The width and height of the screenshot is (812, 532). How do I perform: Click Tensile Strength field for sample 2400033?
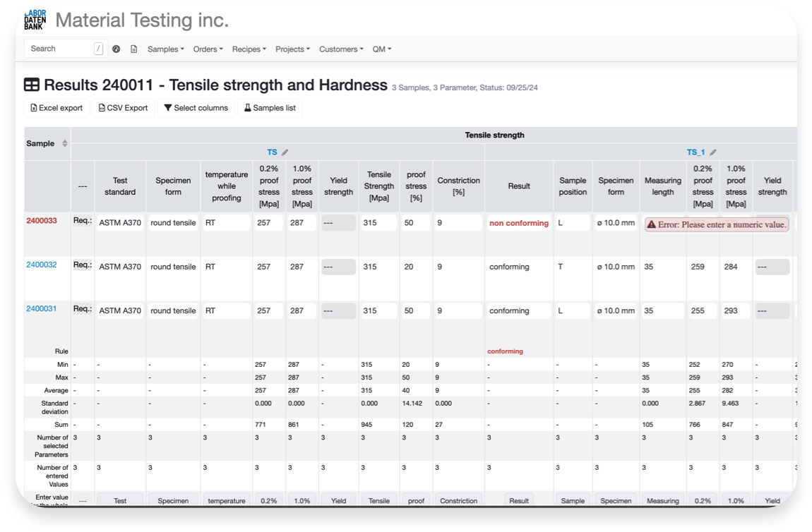pyautogui.click(x=378, y=223)
